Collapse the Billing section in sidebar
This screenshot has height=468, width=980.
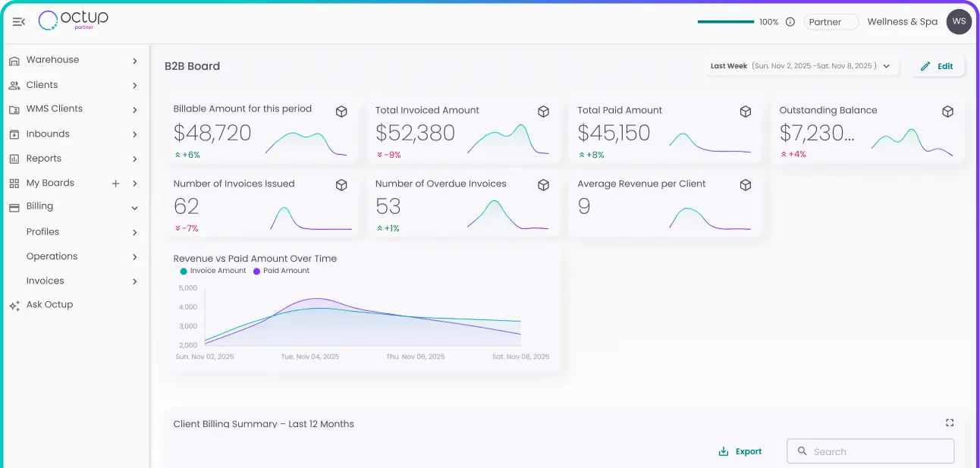click(x=135, y=207)
